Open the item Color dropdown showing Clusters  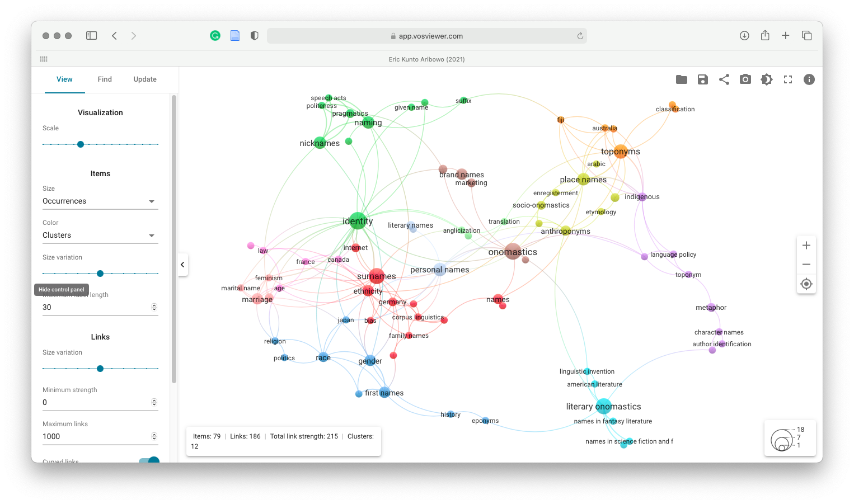click(x=100, y=235)
